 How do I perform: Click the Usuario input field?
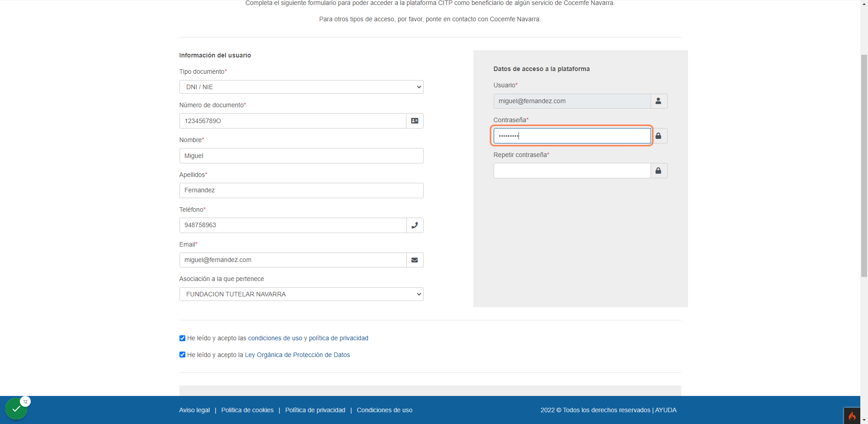(572, 101)
